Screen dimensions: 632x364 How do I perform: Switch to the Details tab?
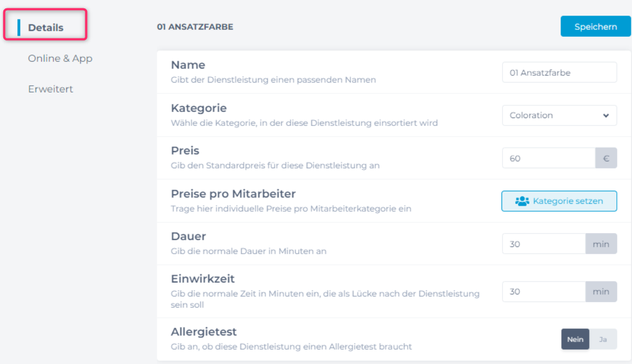coord(46,27)
